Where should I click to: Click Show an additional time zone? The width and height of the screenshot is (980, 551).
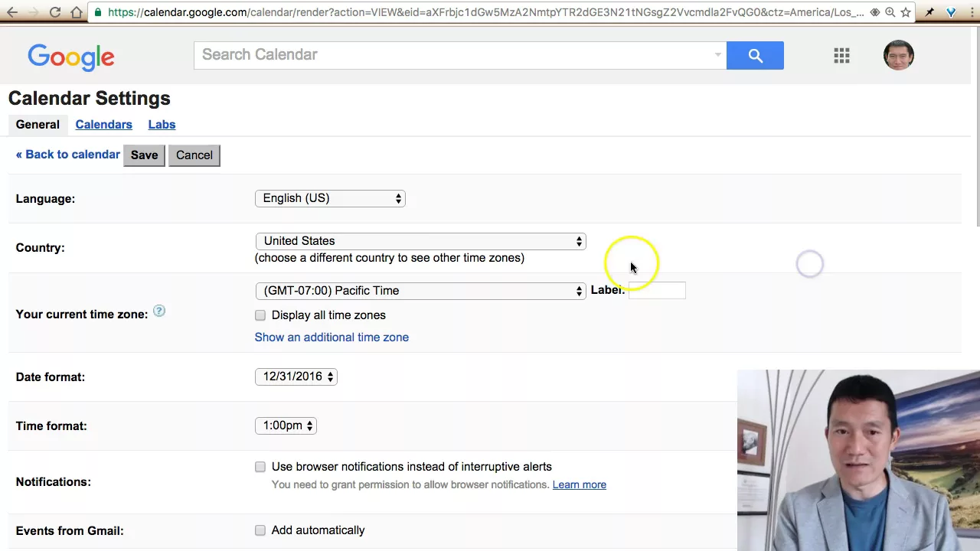(x=332, y=337)
